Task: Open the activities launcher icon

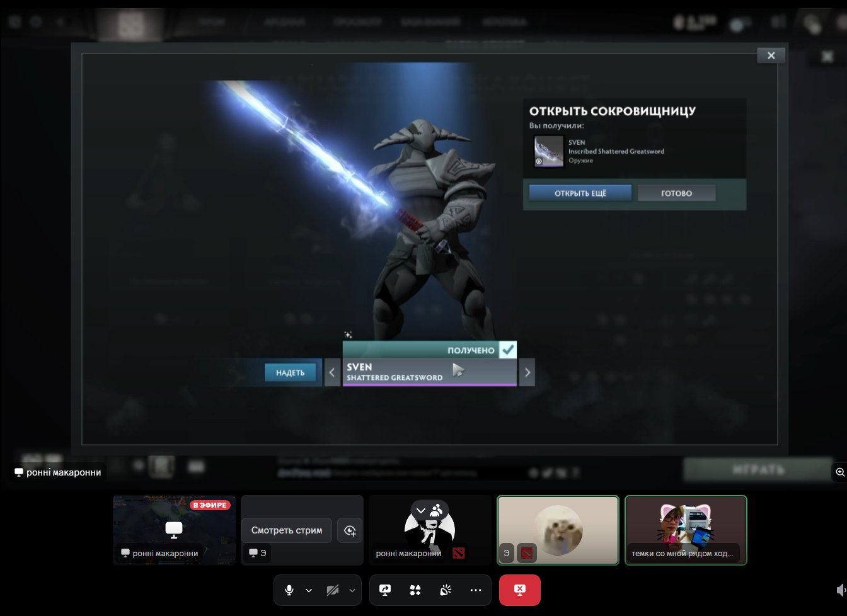Action: tap(415, 590)
